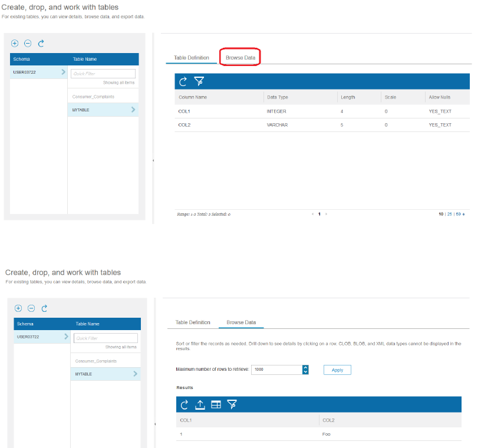Expand the MYTABLE row chevron in lower panel

pos(136,374)
